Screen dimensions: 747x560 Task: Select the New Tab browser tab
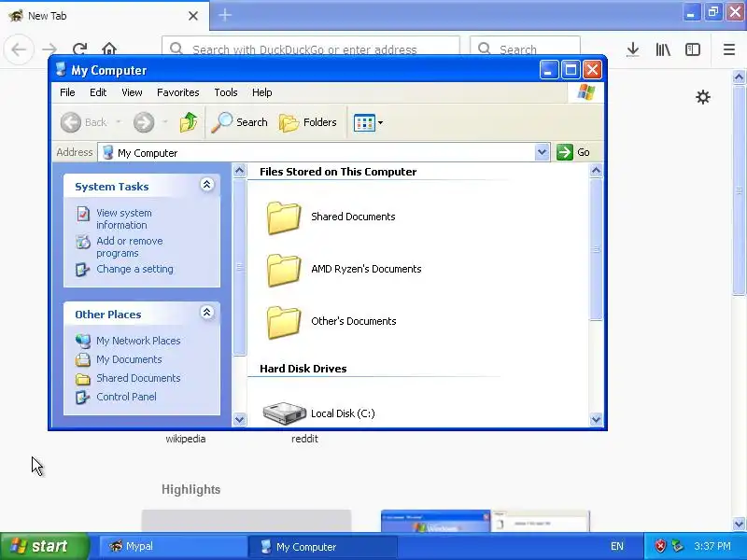(105, 16)
